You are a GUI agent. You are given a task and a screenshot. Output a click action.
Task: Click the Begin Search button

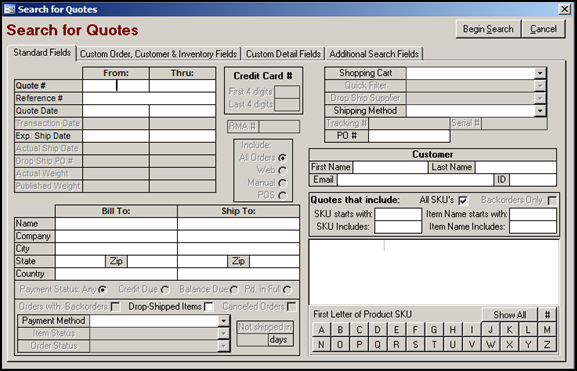488,29
